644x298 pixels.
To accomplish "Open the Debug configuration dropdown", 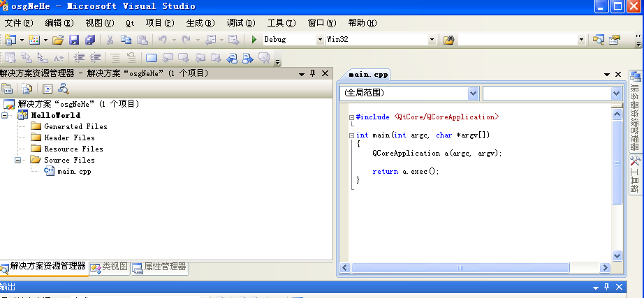I will point(321,40).
